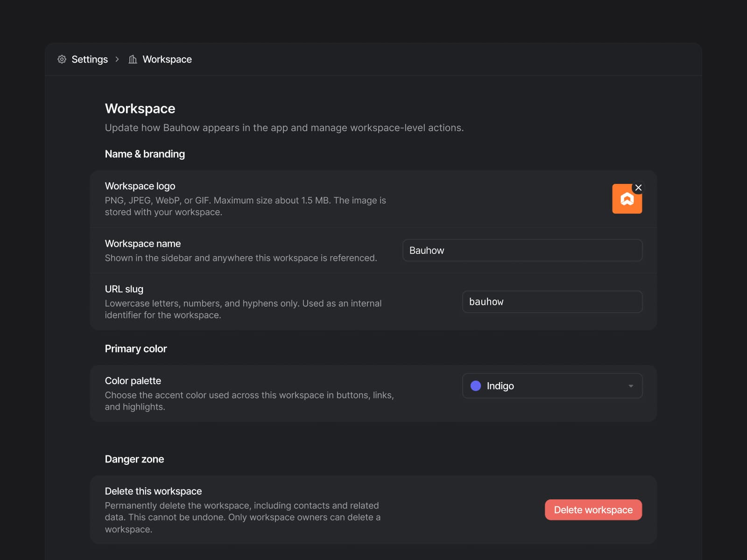Image resolution: width=747 pixels, height=560 pixels.
Task: Click the Color palette label
Action: tap(133, 381)
